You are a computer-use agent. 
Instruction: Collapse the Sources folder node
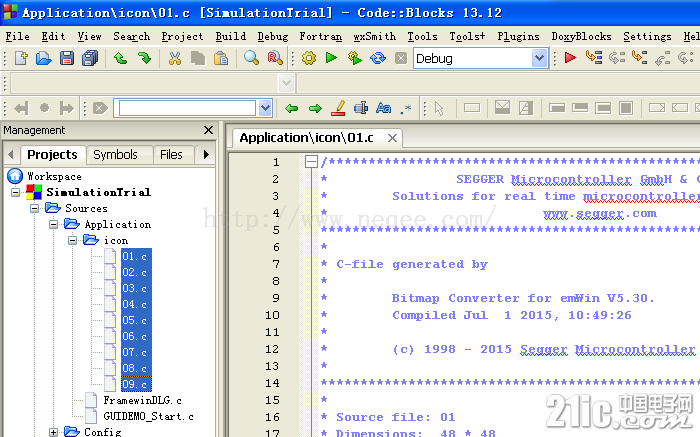point(35,208)
